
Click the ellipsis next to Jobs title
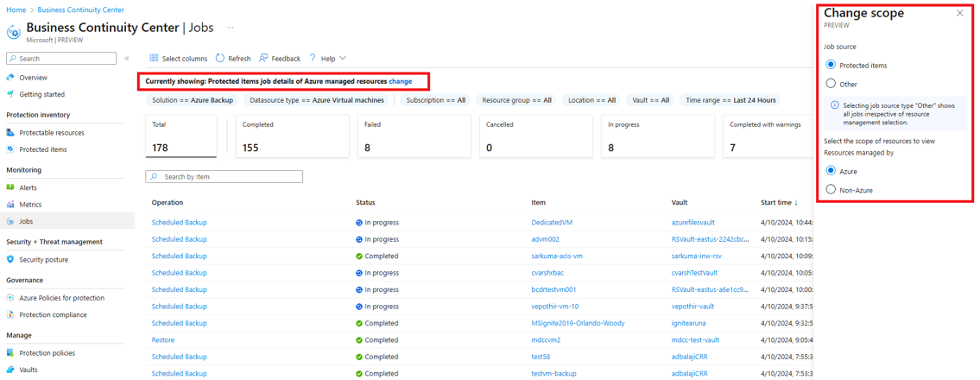pyautogui.click(x=231, y=28)
